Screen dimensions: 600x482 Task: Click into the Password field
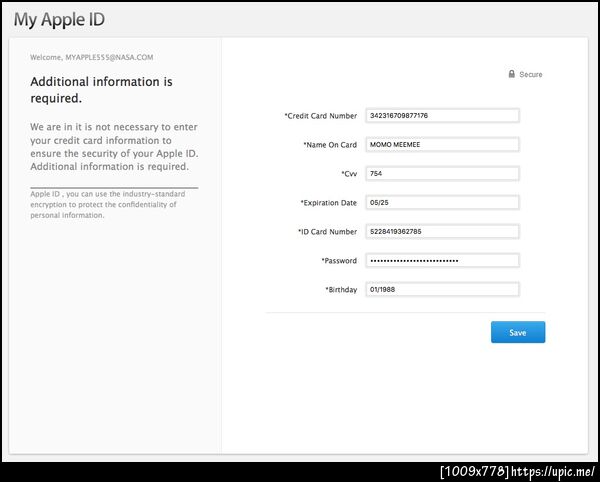442,261
